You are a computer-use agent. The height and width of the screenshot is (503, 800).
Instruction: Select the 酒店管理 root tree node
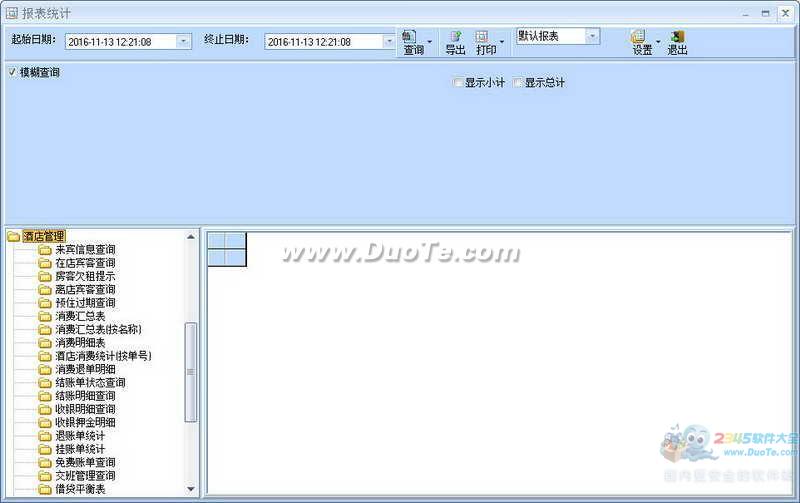44,236
